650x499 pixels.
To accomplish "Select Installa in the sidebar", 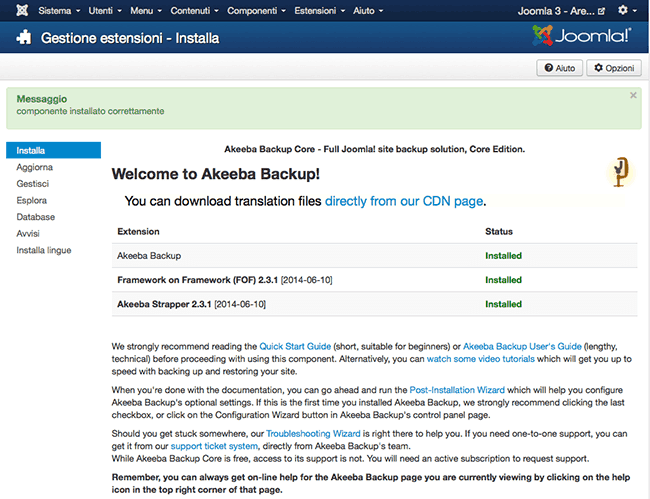I will coord(53,150).
